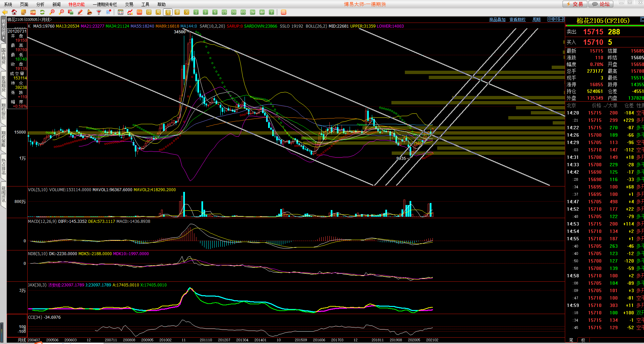Click the 论坛 forum button
Viewport: 644px width, 344px height.
[601, 4]
